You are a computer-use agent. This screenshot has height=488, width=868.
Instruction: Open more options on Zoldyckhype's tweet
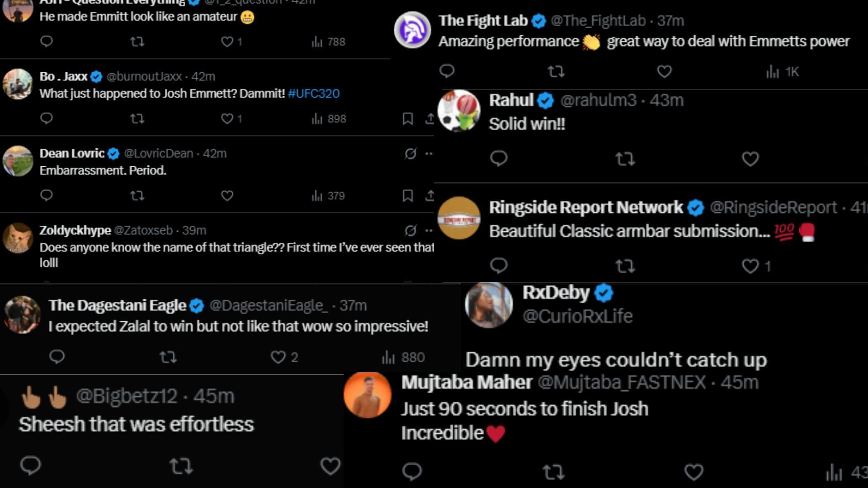pyautogui.click(x=429, y=230)
